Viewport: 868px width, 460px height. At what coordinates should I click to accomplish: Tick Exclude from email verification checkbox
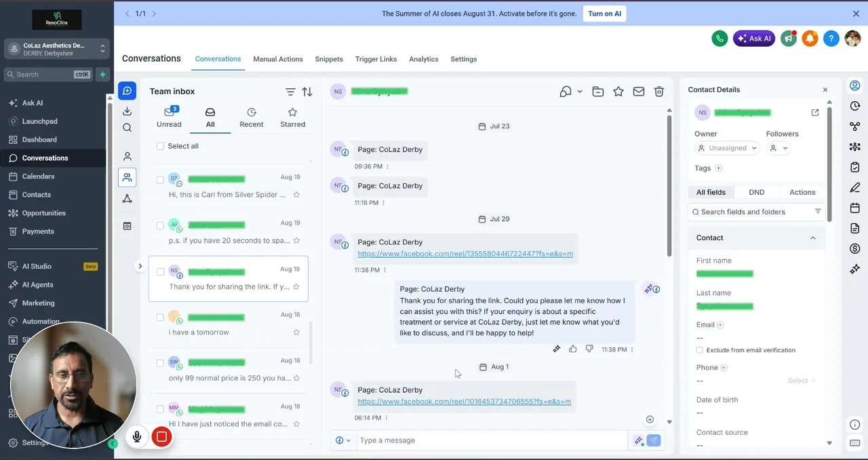click(x=699, y=350)
